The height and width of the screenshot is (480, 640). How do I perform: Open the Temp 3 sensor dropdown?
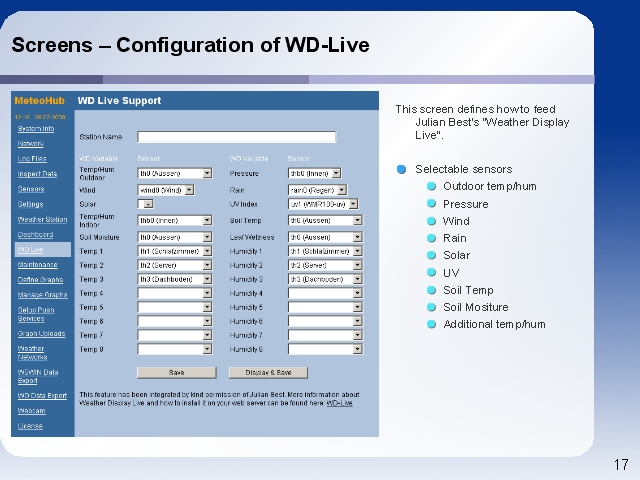tap(174, 279)
